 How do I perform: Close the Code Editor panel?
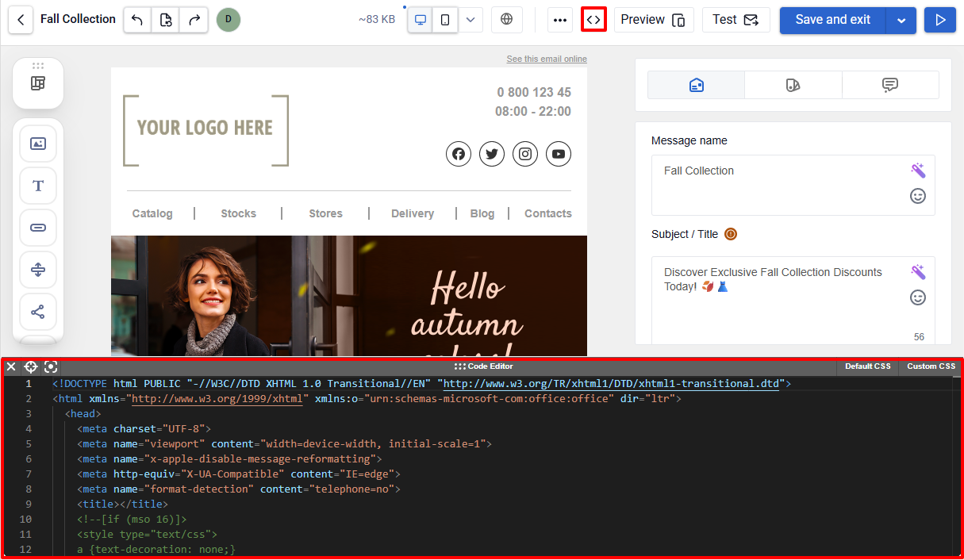(11, 366)
